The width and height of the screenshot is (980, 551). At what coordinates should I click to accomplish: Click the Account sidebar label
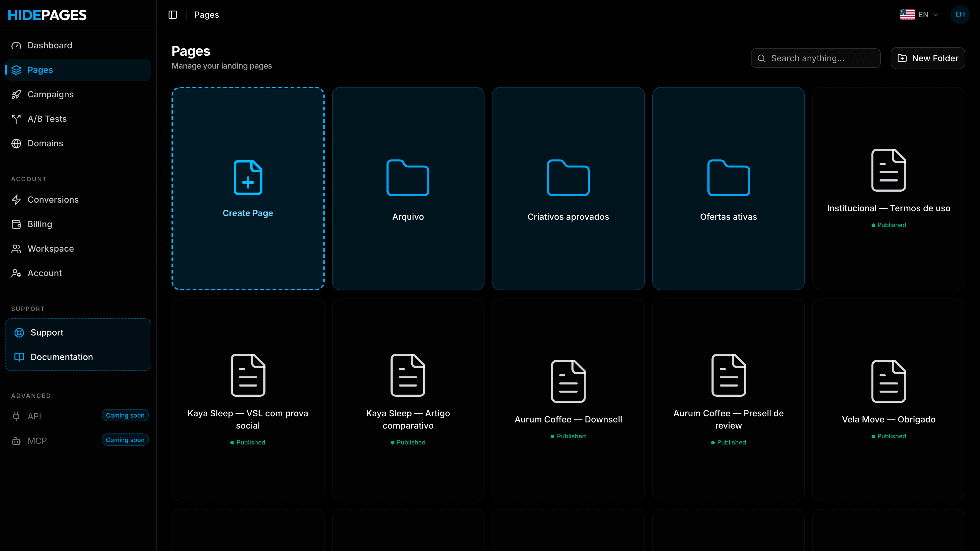pyautogui.click(x=44, y=273)
